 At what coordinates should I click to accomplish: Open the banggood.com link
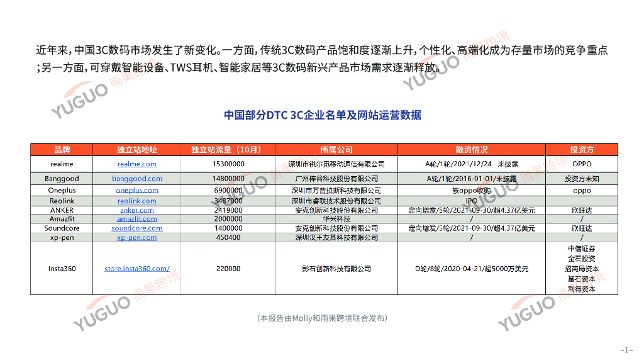point(136,179)
